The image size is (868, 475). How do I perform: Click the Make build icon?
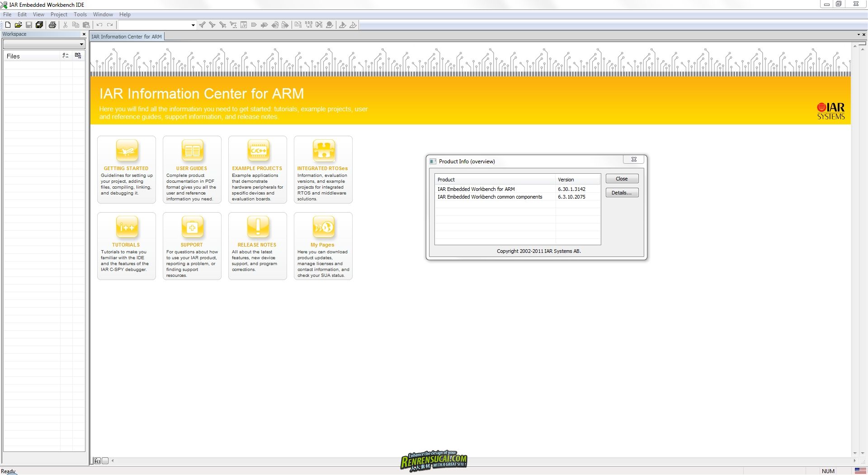click(309, 25)
